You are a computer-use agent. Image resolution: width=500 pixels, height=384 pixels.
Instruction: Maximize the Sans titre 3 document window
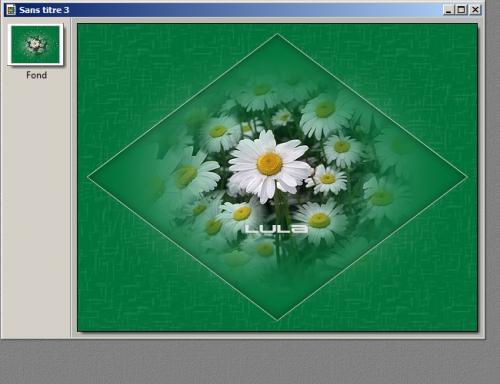(x=461, y=10)
